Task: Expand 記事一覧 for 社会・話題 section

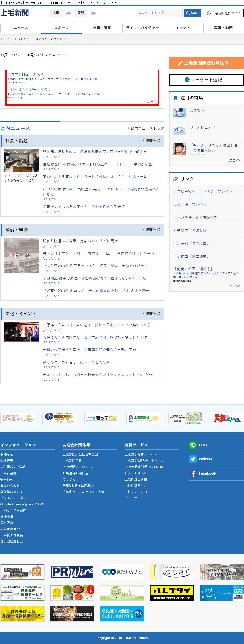Action: [152, 141]
